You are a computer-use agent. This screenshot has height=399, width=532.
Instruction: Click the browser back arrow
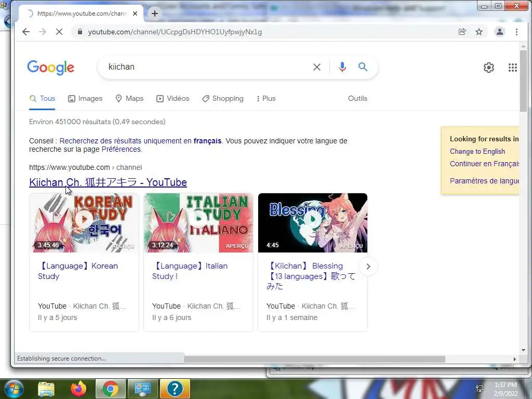[x=26, y=32]
